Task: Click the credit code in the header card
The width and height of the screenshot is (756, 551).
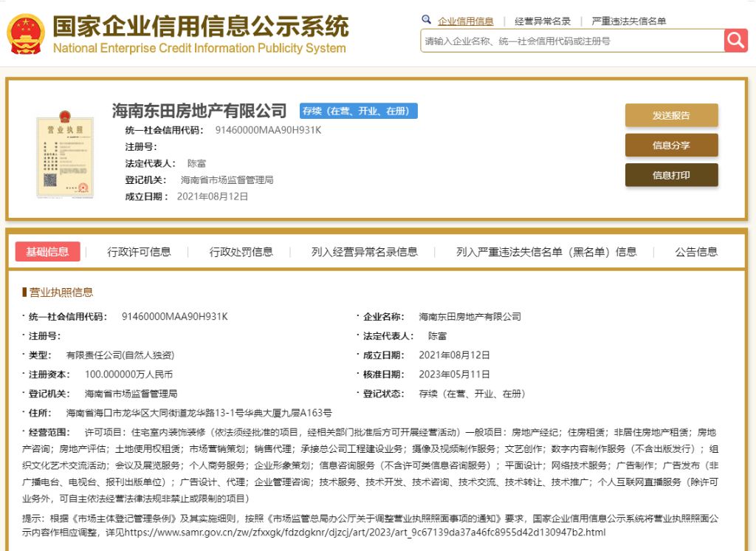Action: (268, 130)
